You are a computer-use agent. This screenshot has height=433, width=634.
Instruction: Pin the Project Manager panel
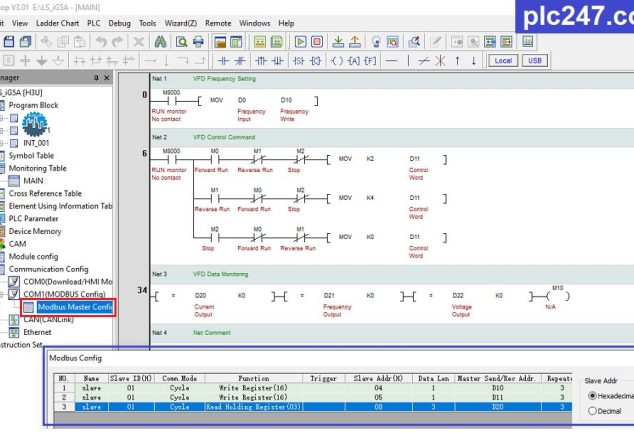[x=96, y=78]
